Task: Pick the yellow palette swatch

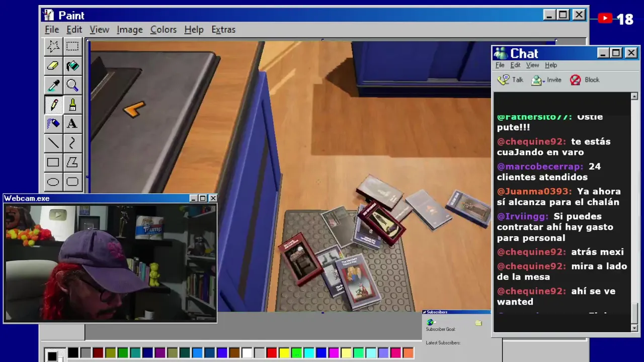Action: pyautogui.click(x=284, y=353)
